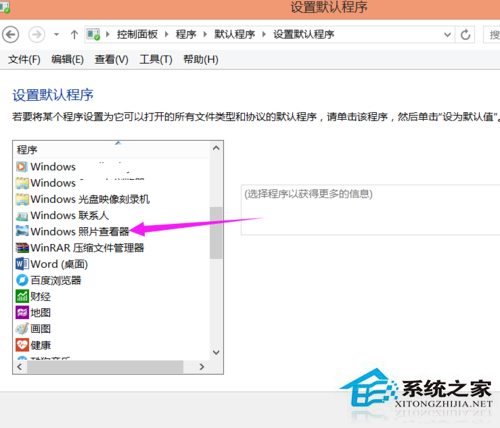
Task: Click the 画图 paint palette icon
Action: [x=22, y=329]
